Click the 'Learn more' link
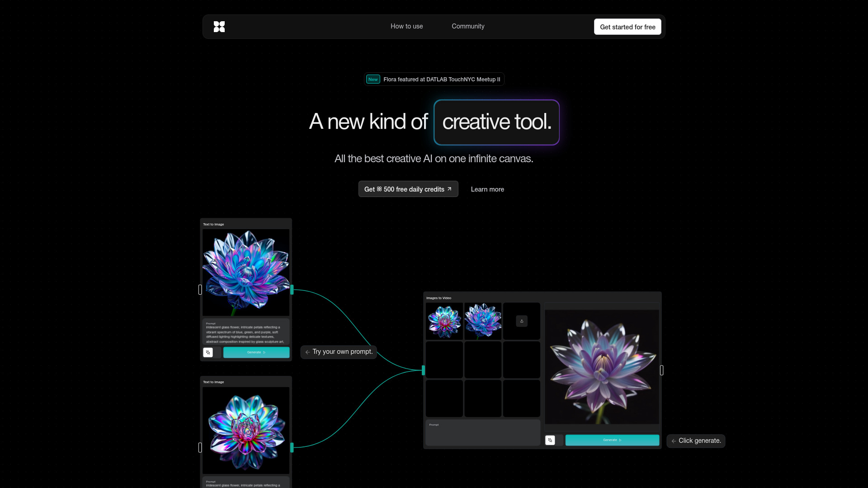Image resolution: width=868 pixels, height=488 pixels. tap(487, 189)
